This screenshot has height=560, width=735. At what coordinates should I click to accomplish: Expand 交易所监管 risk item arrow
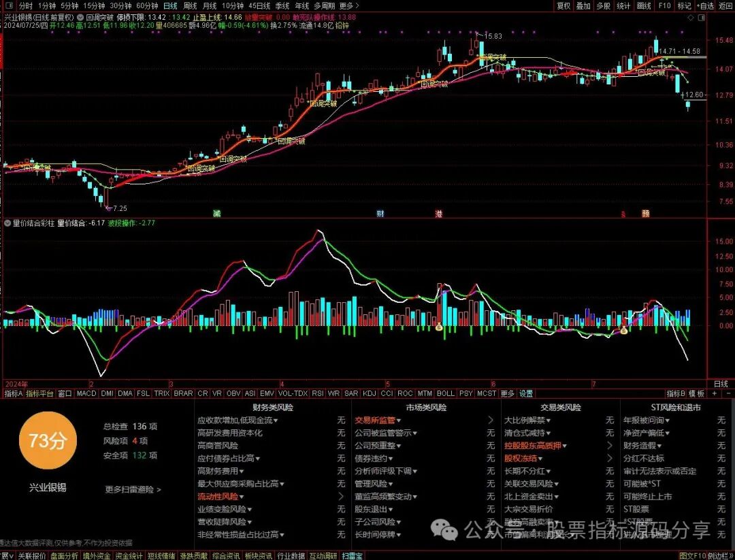(491, 421)
